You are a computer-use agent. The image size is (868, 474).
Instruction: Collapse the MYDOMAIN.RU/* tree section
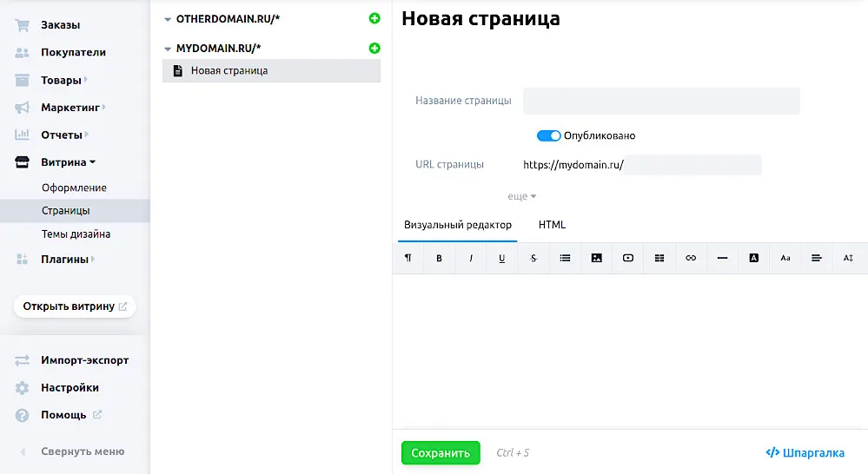168,49
